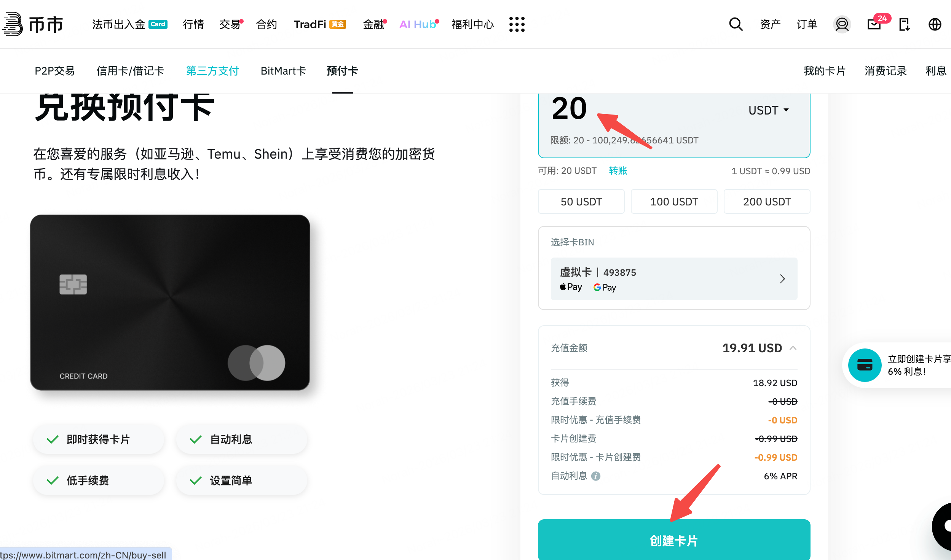951x560 pixels.
Task: Click the auto-interest info icon
Action: (596, 476)
